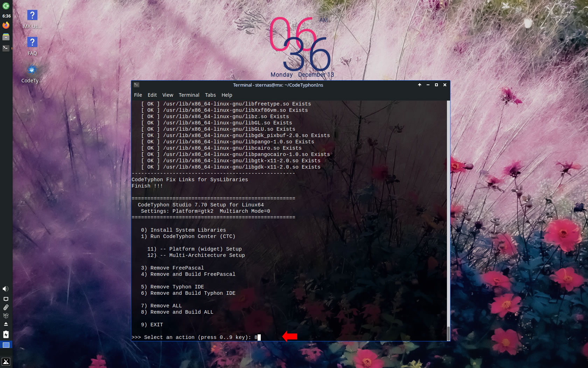Click the '6) Remove and Build Typhon IDE' line
588x368 pixels.
tap(188, 293)
